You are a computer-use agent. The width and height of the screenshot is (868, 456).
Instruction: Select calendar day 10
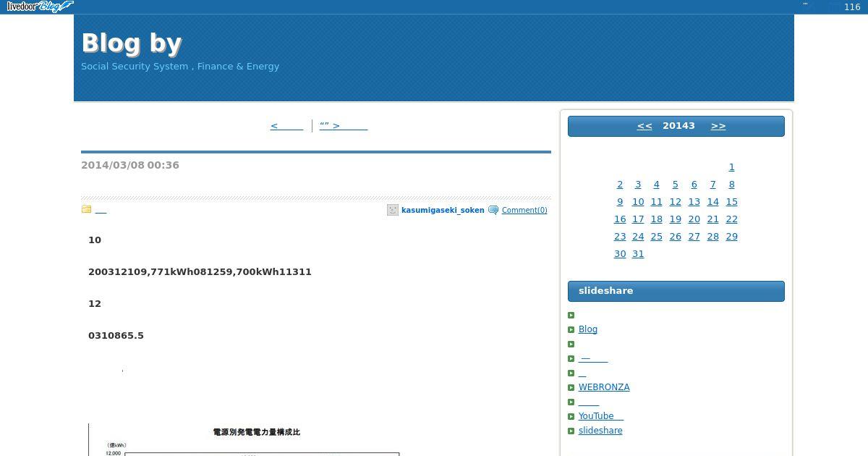(x=638, y=202)
